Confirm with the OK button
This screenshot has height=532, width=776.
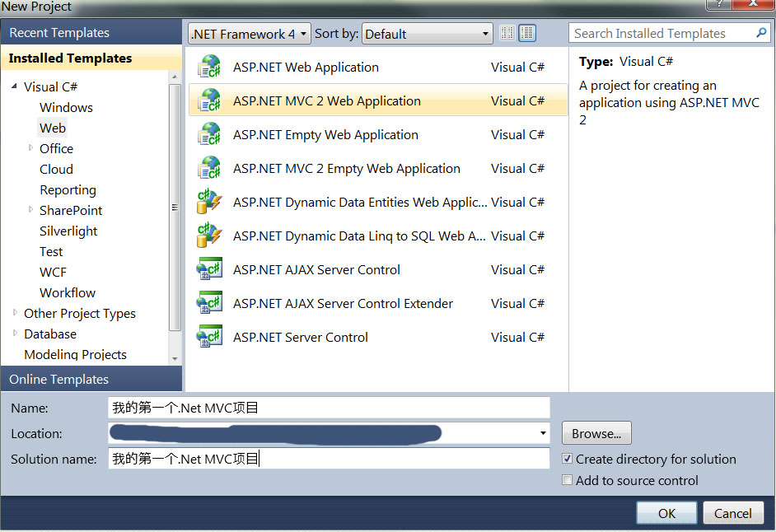tap(666, 513)
